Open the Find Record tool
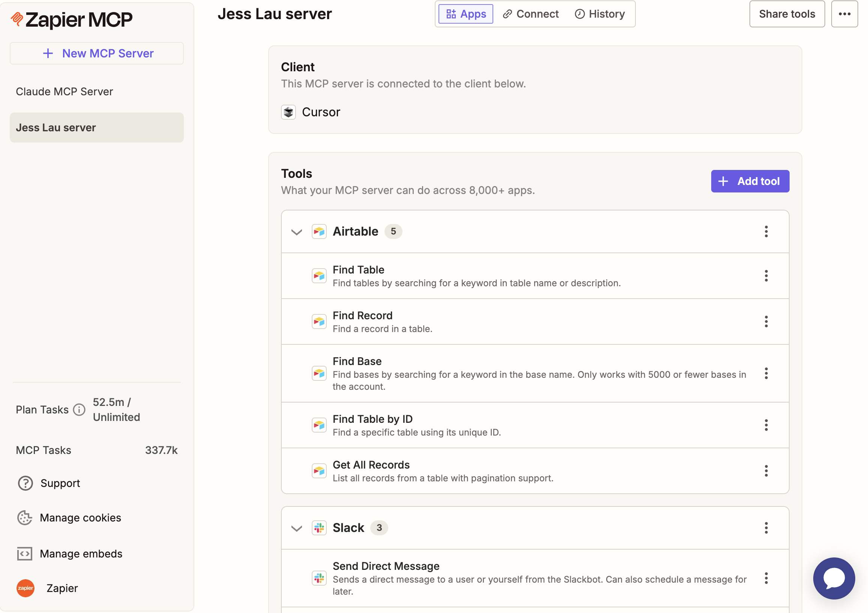The width and height of the screenshot is (868, 613). 535,322
